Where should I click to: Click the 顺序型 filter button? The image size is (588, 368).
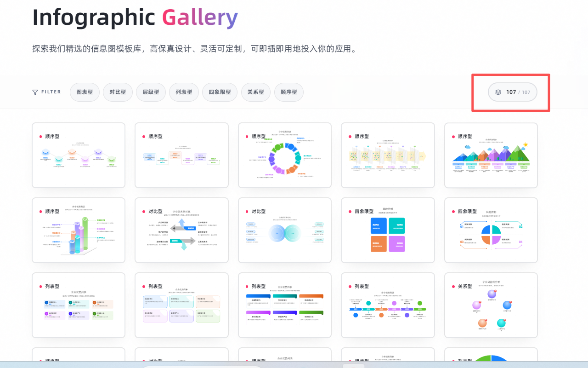[x=288, y=92]
